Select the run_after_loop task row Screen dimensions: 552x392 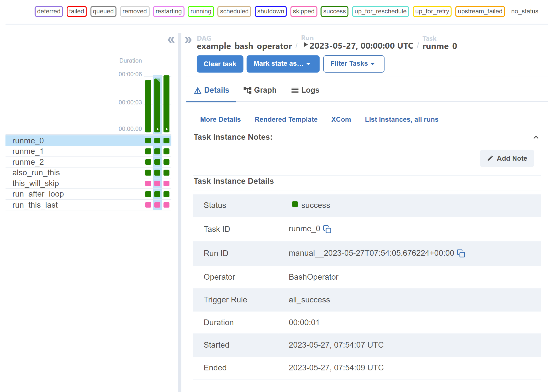pos(38,194)
